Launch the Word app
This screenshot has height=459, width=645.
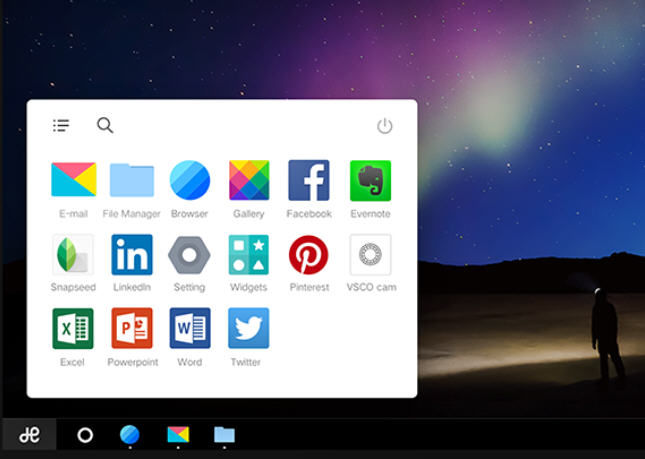(x=190, y=328)
